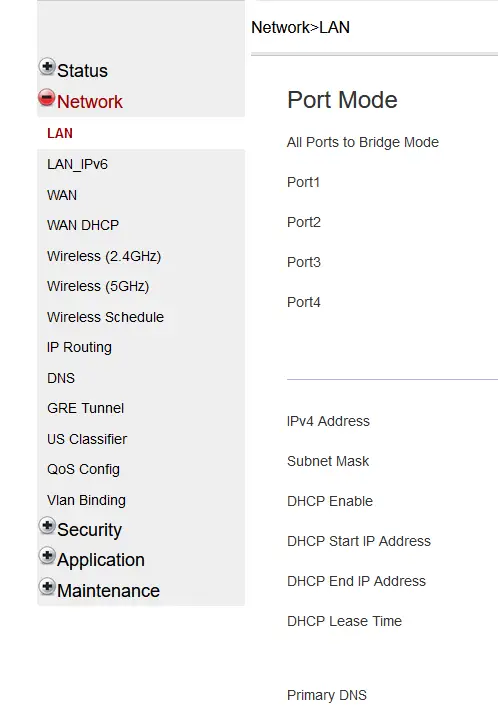The width and height of the screenshot is (498, 706).
Task: Open IP Routing page
Action: click(x=79, y=347)
